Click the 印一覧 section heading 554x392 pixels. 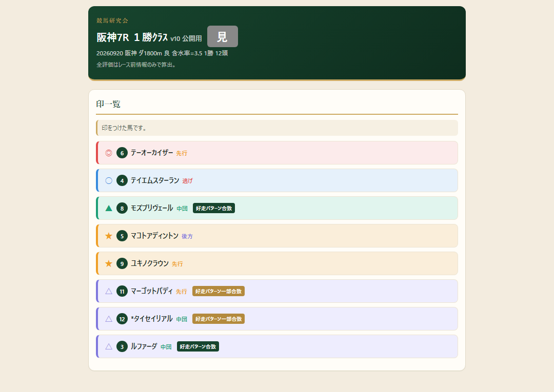click(108, 104)
